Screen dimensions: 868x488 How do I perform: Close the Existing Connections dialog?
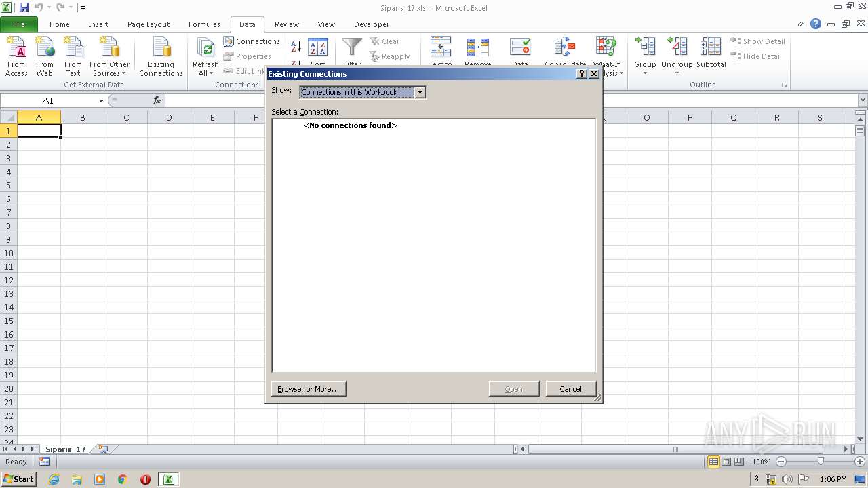tap(594, 74)
